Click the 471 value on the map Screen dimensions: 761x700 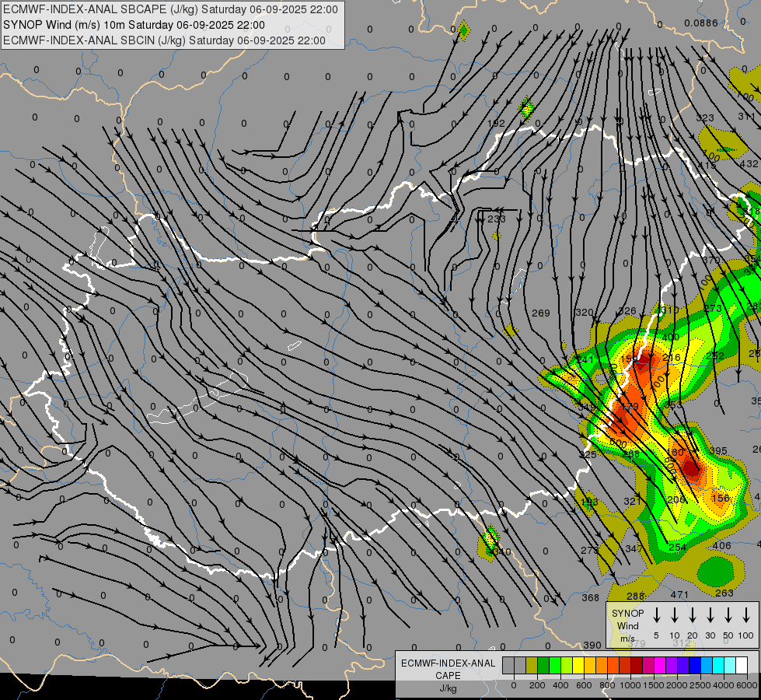(x=679, y=594)
